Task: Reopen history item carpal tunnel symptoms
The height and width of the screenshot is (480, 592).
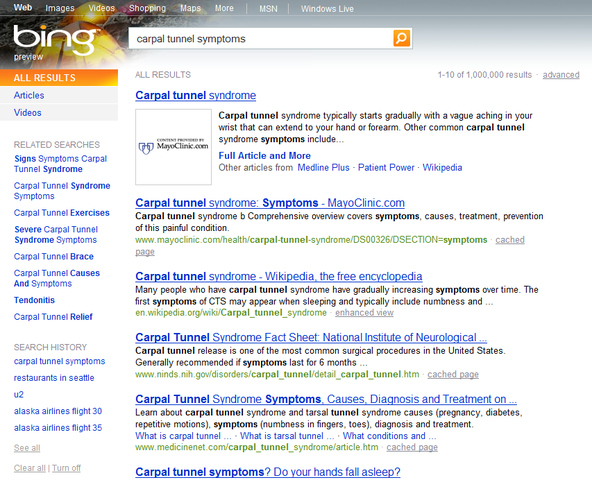Action: click(59, 361)
